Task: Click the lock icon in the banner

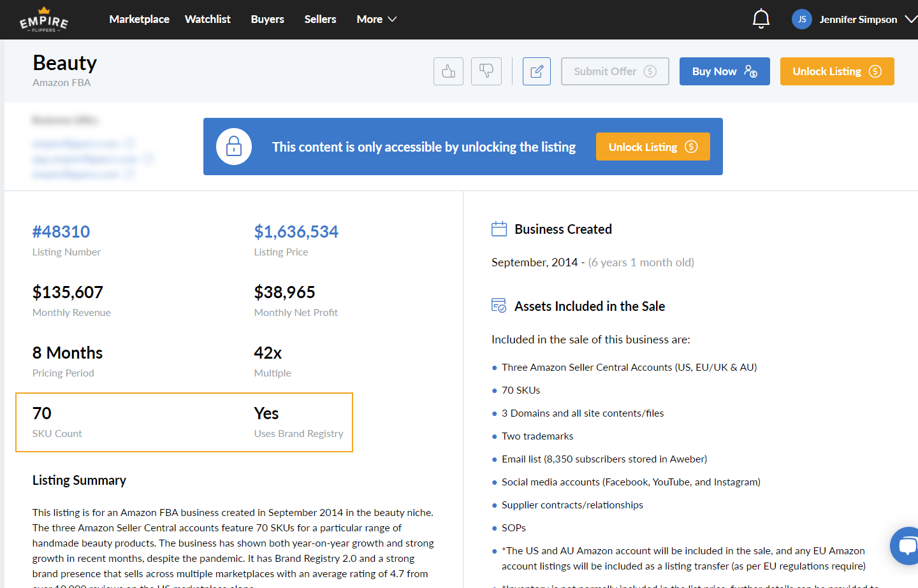Action: click(234, 147)
